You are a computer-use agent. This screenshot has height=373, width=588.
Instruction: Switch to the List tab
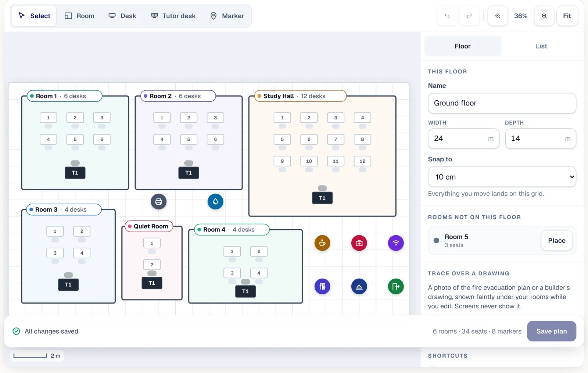(541, 46)
